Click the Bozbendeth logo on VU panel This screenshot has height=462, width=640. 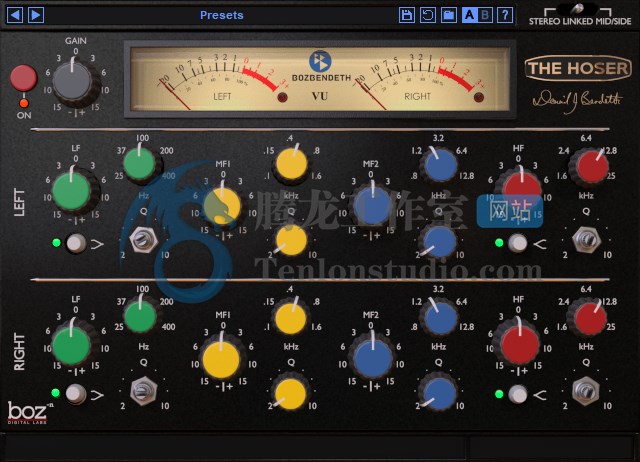pyautogui.click(x=321, y=66)
